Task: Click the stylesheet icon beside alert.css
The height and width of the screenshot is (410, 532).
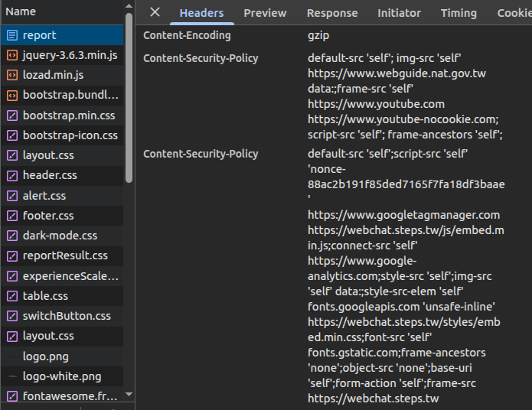Action: pyautogui.click(x=12, y=196)
